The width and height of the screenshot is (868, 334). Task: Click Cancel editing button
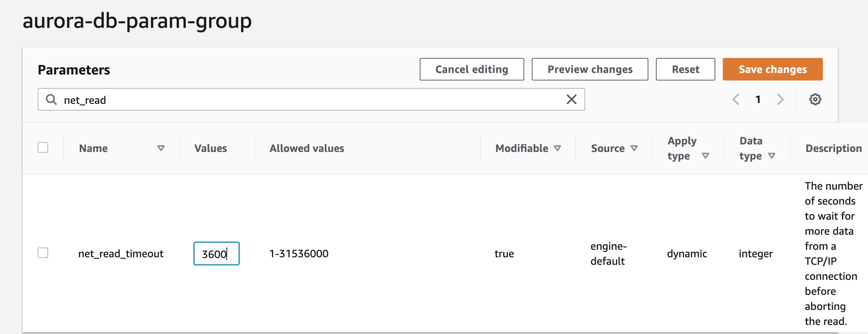pyautogui.click(x=472, y=69)
